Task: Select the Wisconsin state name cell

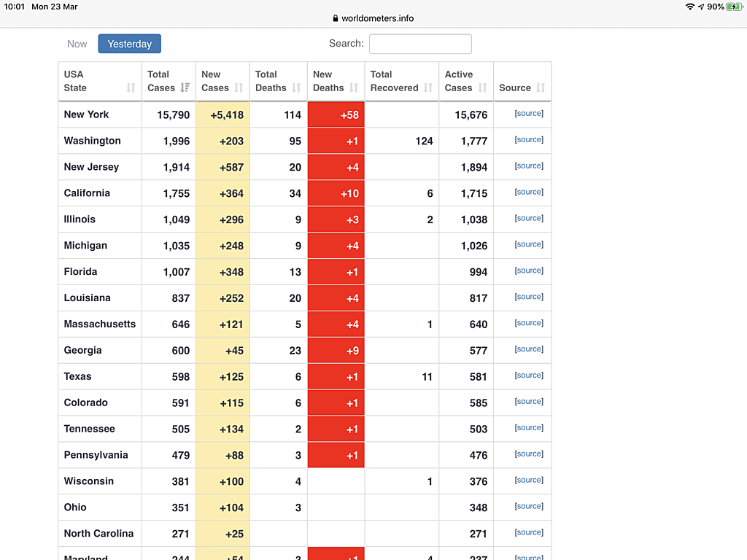Action: click(x=100, y=481)
